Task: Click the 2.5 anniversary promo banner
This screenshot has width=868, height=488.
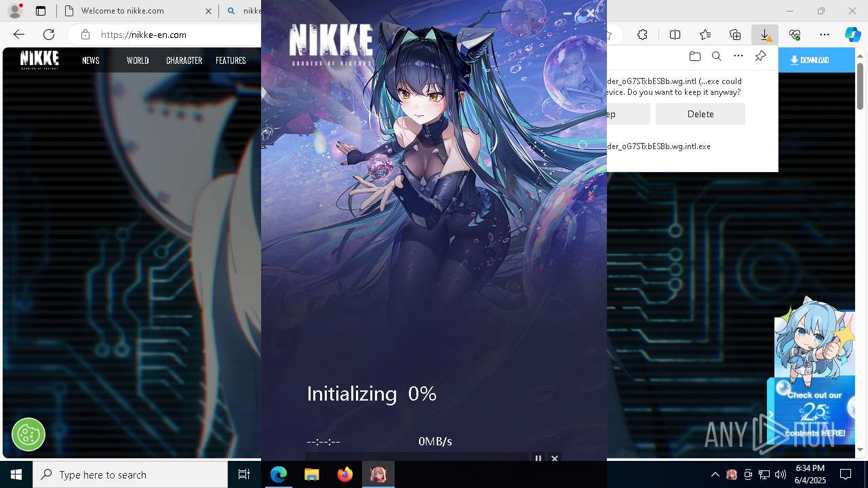Action: click(814, 411)
